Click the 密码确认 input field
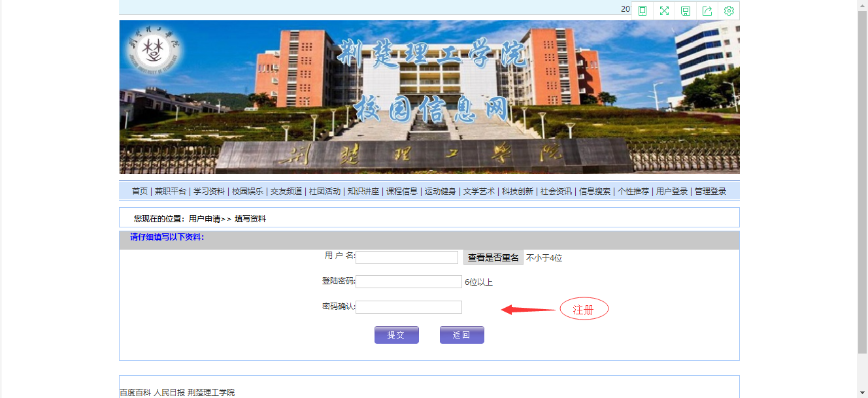Image resolution: width=868 pixels, height=398 pixels. click(409, 307)
